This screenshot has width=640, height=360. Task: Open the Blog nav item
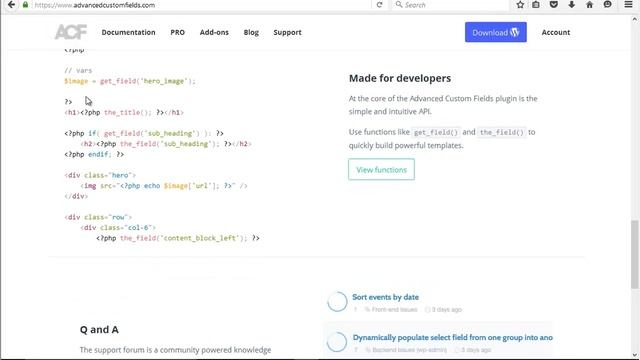[251, 32]
